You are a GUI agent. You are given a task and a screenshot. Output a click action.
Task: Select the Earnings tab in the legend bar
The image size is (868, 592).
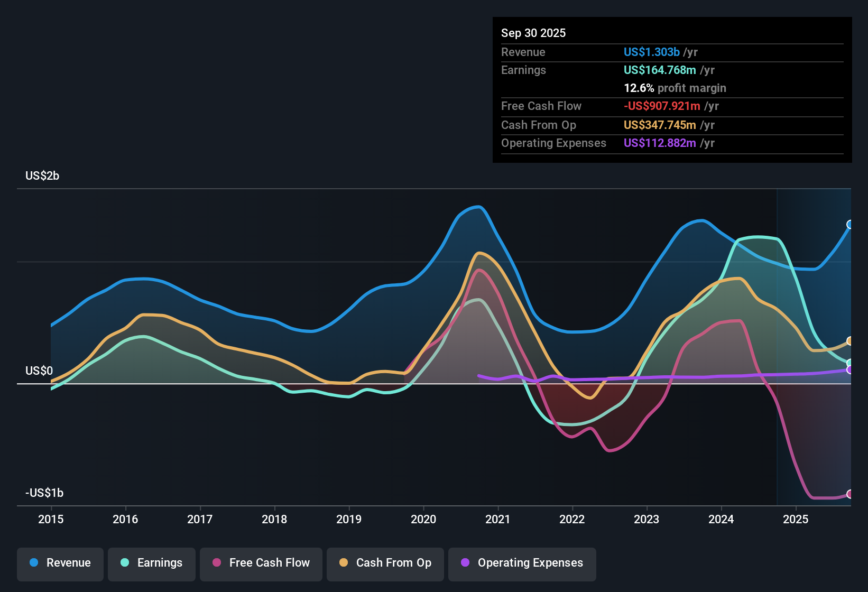pyautogui.click(x=152, y=563)
